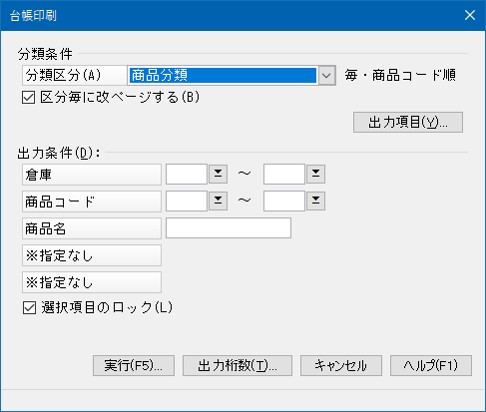Viewport: 486px width, 412px height.
Task: Expand the 分類区分 dropdown arrow
Action: [326, 75]
